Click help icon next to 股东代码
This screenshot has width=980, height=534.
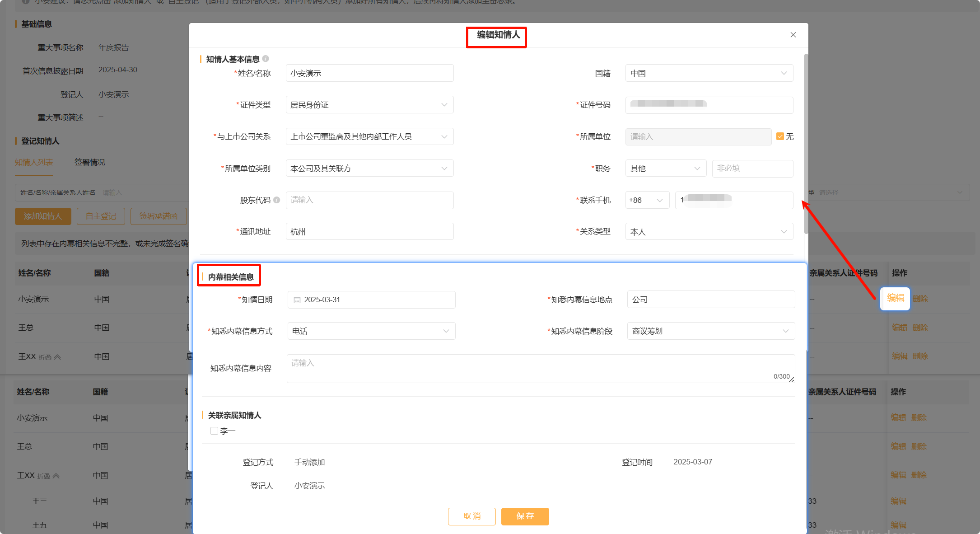pos(276,200)
